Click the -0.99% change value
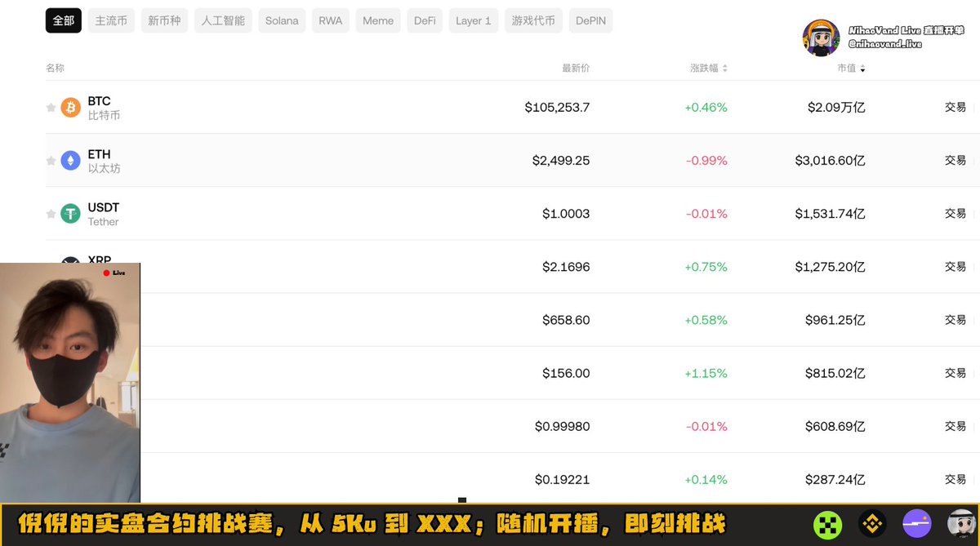Viewport: 980px width, 546px height. 706,160
